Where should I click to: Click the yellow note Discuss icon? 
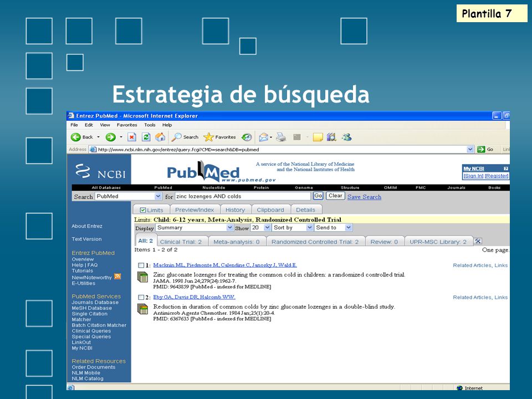coord(318,137)
